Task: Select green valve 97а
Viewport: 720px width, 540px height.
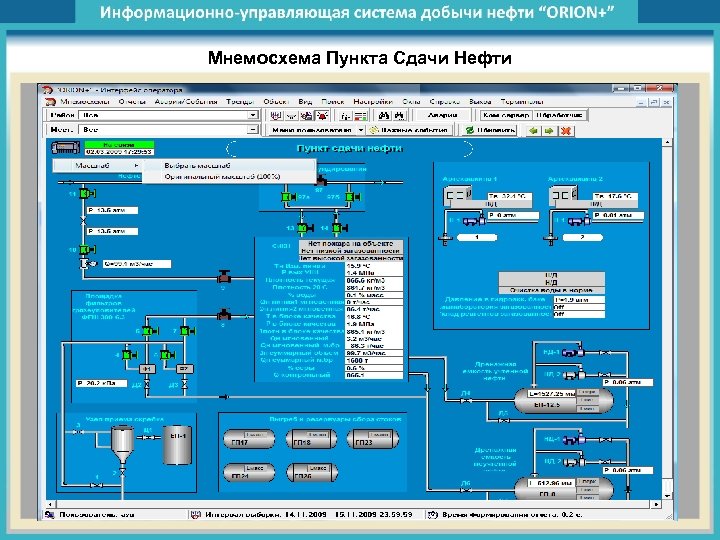Action: point(288,197)
